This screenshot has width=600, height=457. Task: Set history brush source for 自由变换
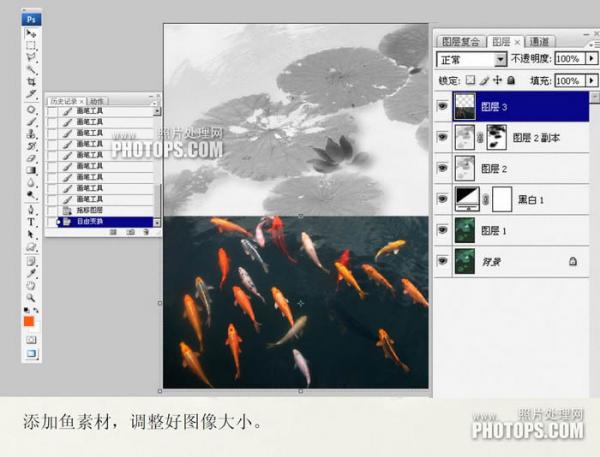click(x=52, y=222)
